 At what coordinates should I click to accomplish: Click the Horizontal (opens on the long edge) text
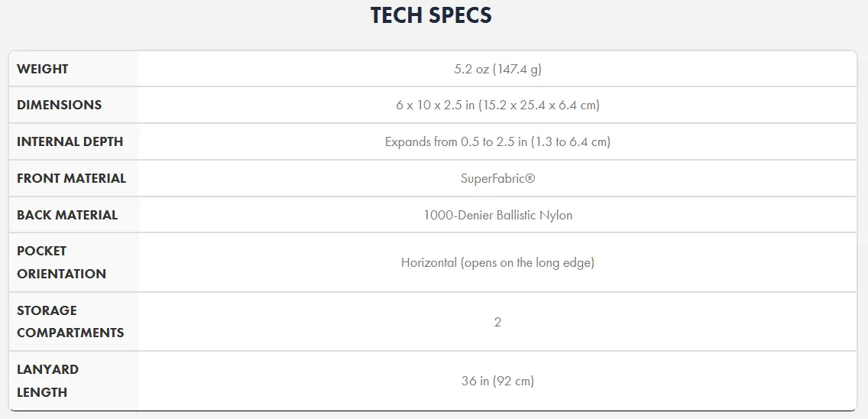497,262
